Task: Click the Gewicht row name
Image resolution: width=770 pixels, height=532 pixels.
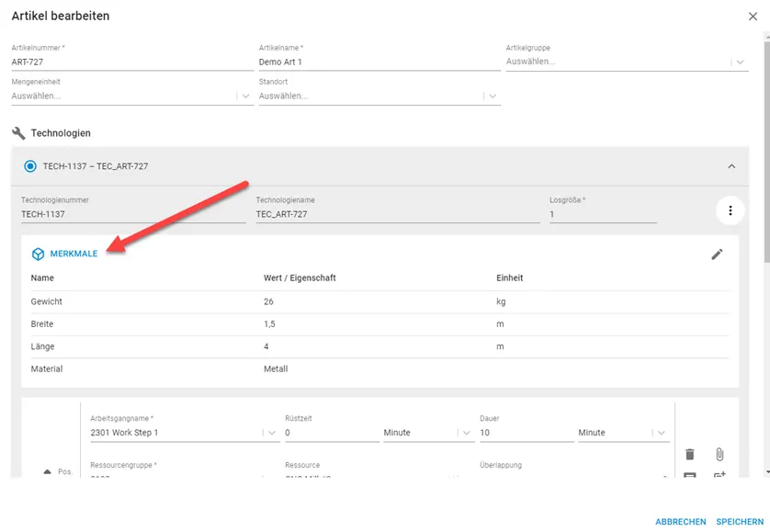Action: tap(47, 301)
